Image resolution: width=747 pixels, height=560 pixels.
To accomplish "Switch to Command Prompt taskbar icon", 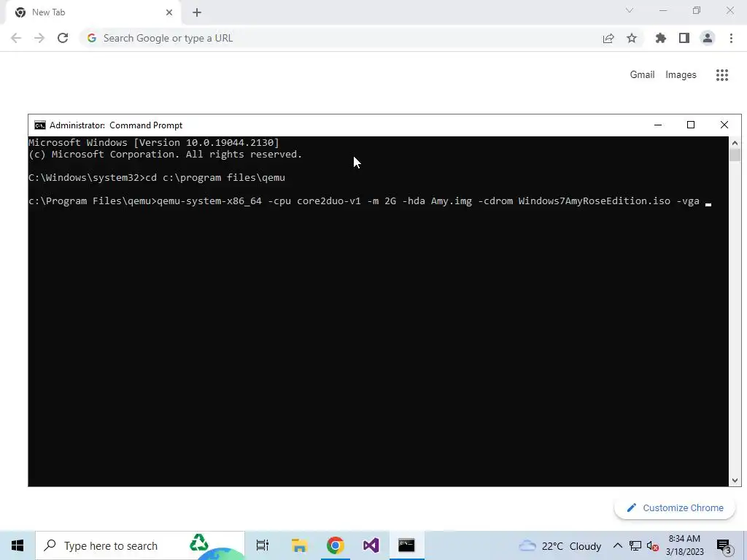I will pos(406,545).
